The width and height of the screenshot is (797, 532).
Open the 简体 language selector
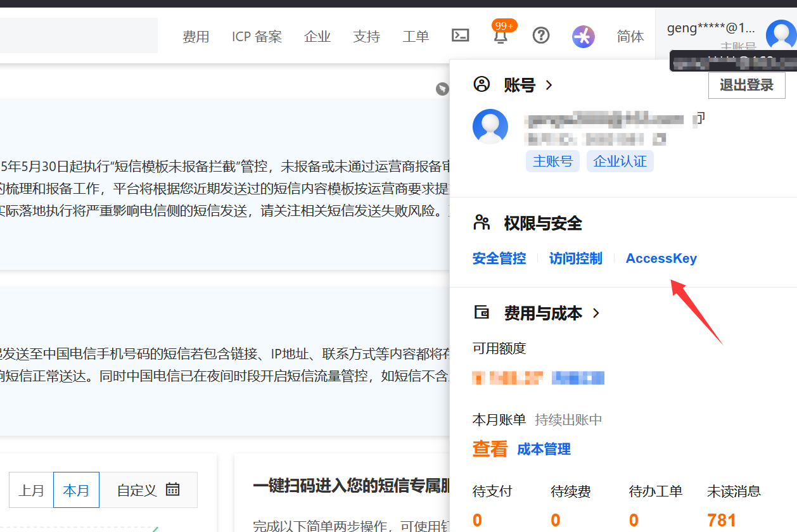tap(630, 37)
